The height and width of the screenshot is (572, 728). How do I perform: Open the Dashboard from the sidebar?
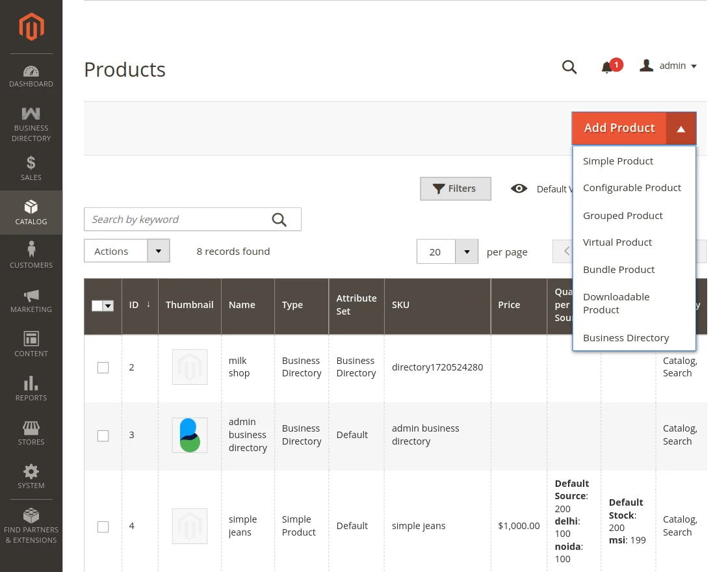point(31,75)
